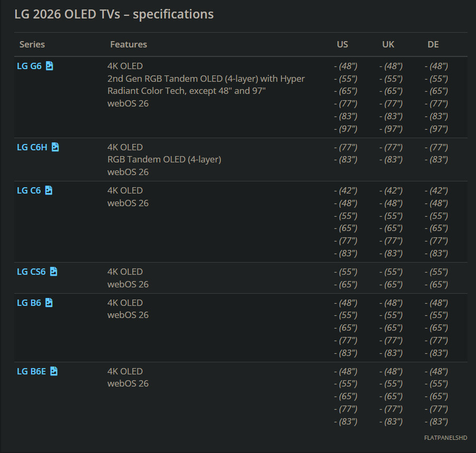This screenshot has width=476, height=453.
Task: Select 'Radiant Color Tech, except 48" and 97"' line
Action: click(x=187, y=91)
